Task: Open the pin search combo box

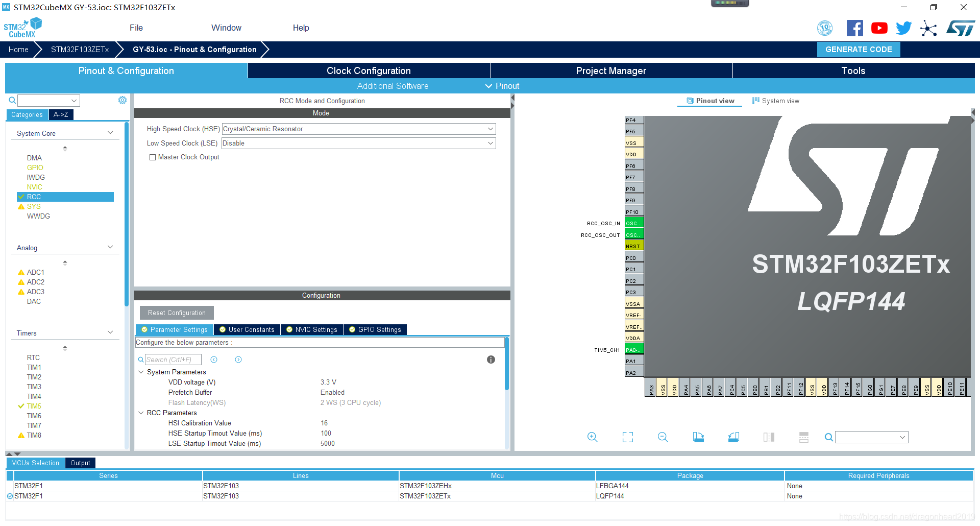Action: 872,437
